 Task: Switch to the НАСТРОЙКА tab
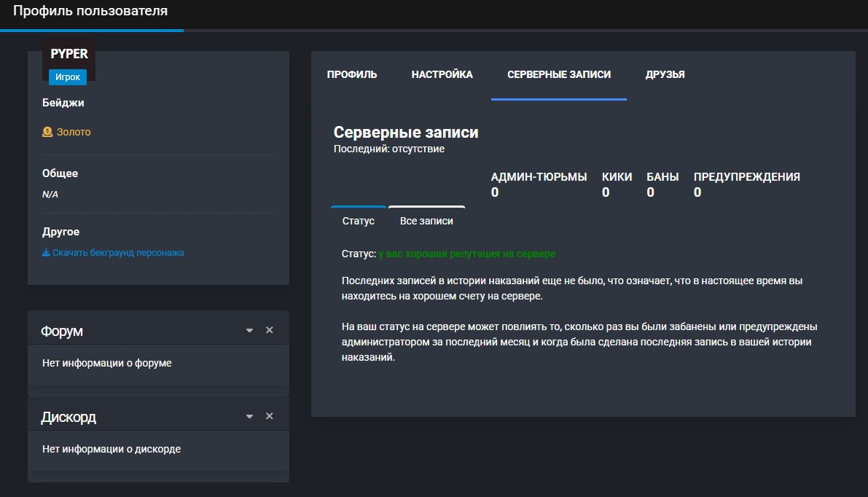442,74
